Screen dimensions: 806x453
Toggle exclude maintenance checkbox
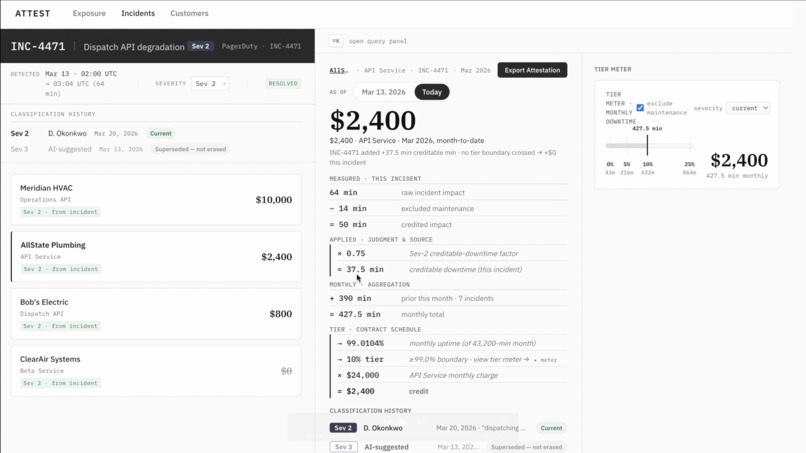coord(640,108)
